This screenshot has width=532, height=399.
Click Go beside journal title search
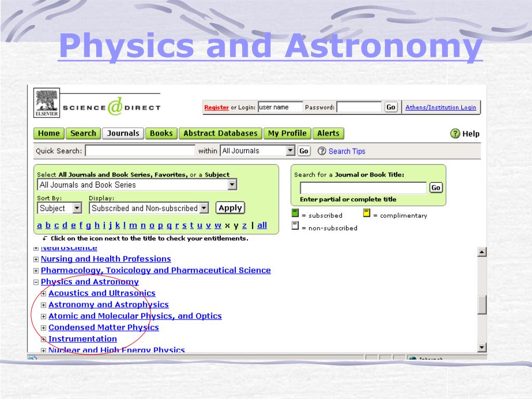click(x=436, y=188)
